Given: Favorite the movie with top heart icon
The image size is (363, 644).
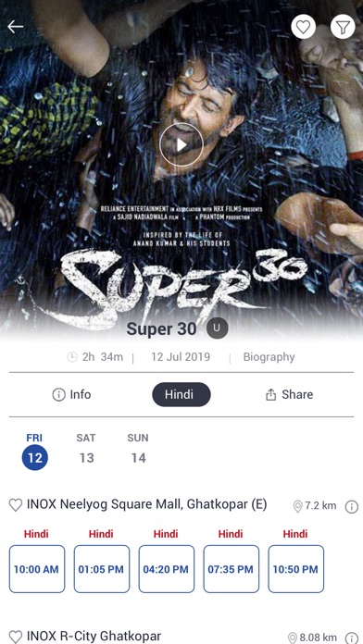Looking at the screenshot, I should pyautogui.click(x=304, y=27).
